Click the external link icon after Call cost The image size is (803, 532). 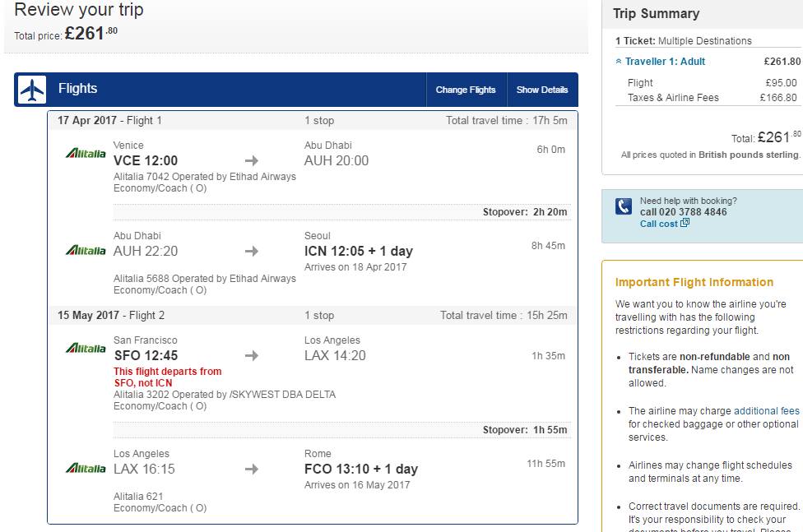[685, 223]
